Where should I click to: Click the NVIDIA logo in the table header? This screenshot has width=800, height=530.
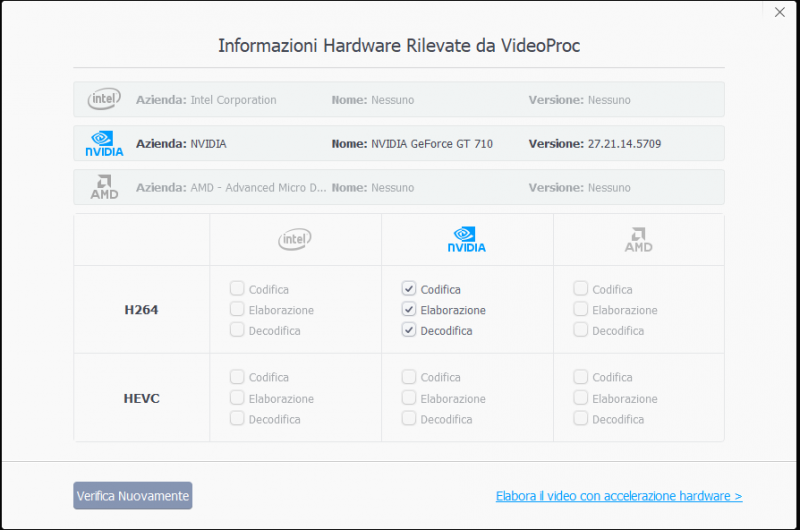tap(466, 239)
